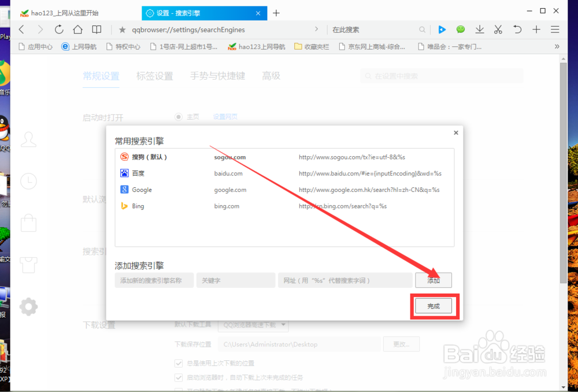Image resolution: width=578 pixels, height=392 pixels.
Task: Open hao123上网导航 bookmark
Action: 257,47
